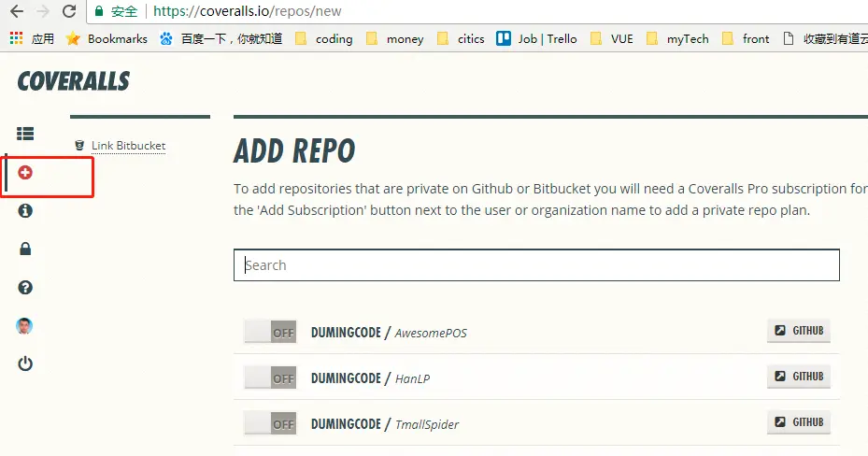Toggle AwesomePOS repo switch on

coord(271,332)
